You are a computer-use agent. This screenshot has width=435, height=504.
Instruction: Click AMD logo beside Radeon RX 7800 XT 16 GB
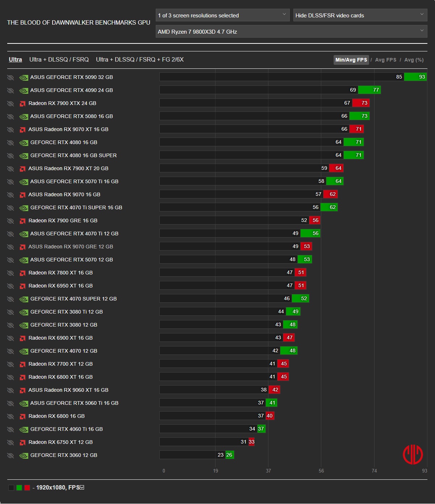(22, 273)
